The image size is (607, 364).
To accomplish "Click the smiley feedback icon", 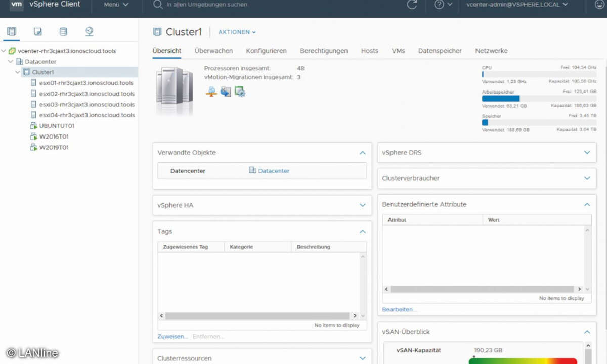I will click(x=599, y=5).
